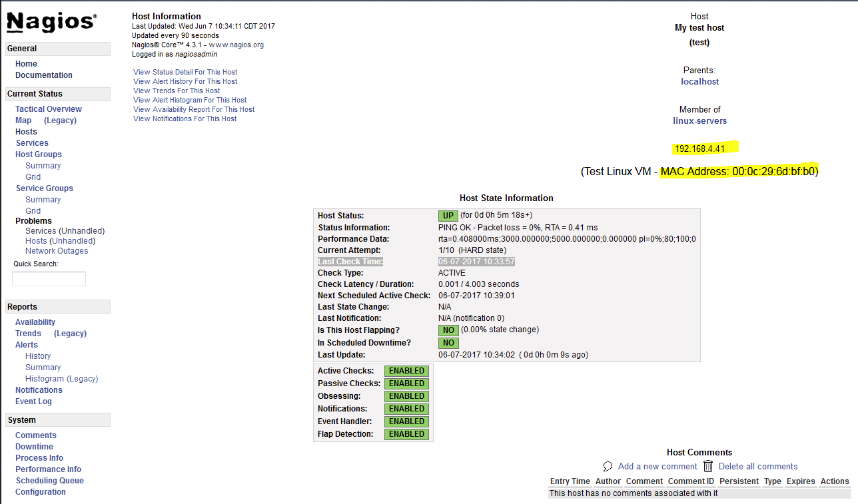The width and height of the screenshot is (858, 504).
Task: Open Service Groups Grid view
Action: click(33, 211)
